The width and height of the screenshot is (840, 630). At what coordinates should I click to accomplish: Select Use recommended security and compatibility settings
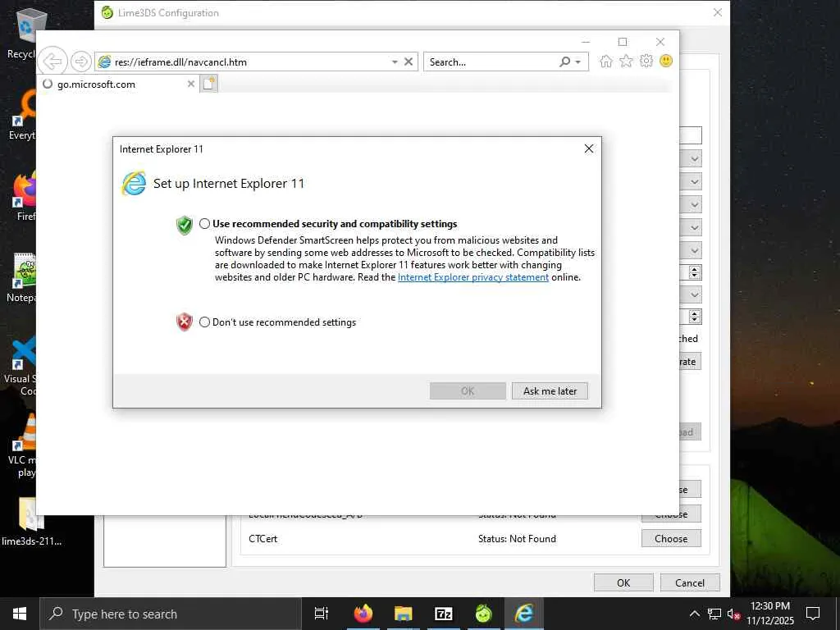(204, 224)
